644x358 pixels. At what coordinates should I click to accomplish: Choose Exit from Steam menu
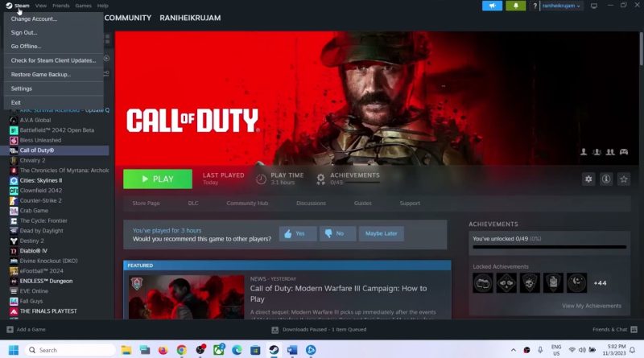(53, 103)
